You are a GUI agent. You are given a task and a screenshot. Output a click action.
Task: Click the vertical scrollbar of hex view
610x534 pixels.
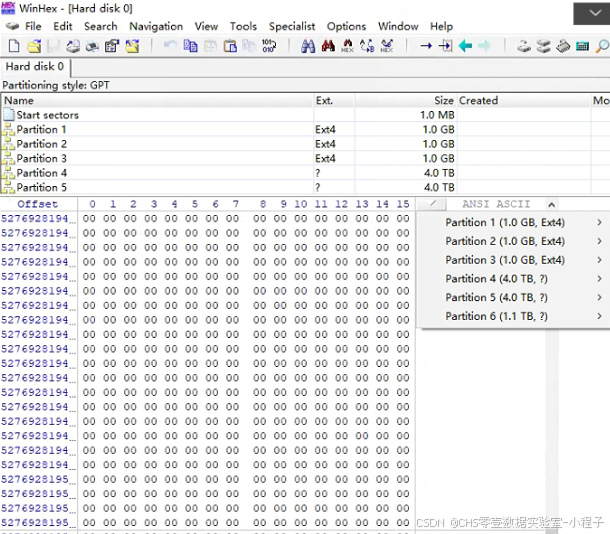(x=552, y=428)
